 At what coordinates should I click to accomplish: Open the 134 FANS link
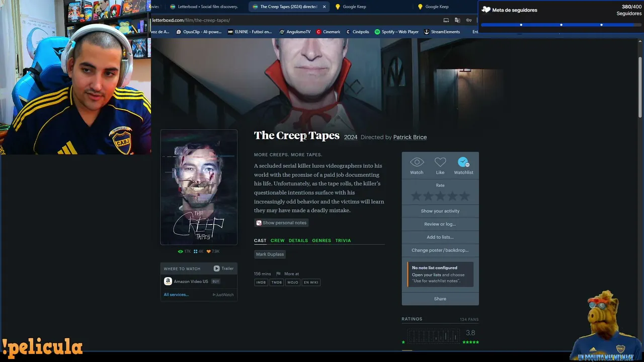pos(469,319)
